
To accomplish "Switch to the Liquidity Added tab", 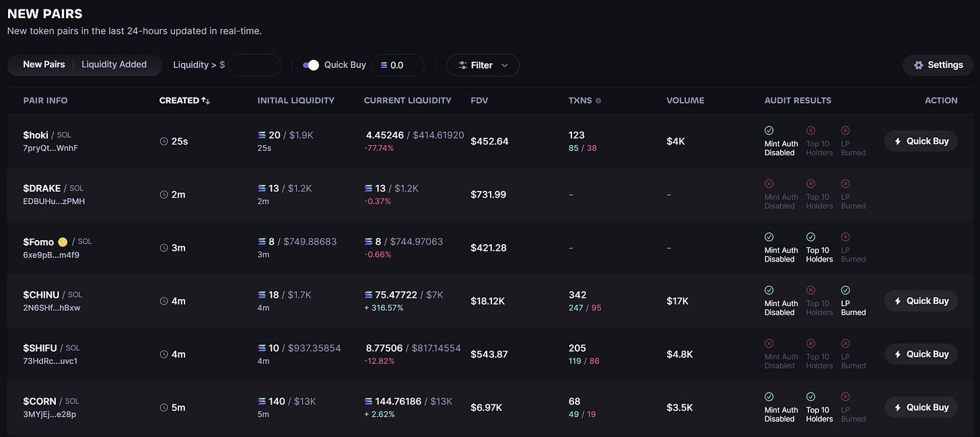I will coord(114,65).
